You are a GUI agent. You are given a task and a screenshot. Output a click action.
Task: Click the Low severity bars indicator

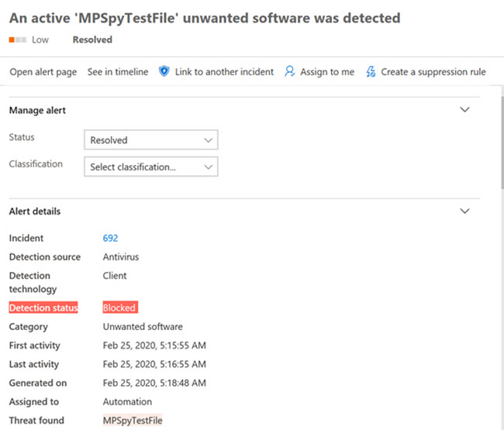click(17, 40)
